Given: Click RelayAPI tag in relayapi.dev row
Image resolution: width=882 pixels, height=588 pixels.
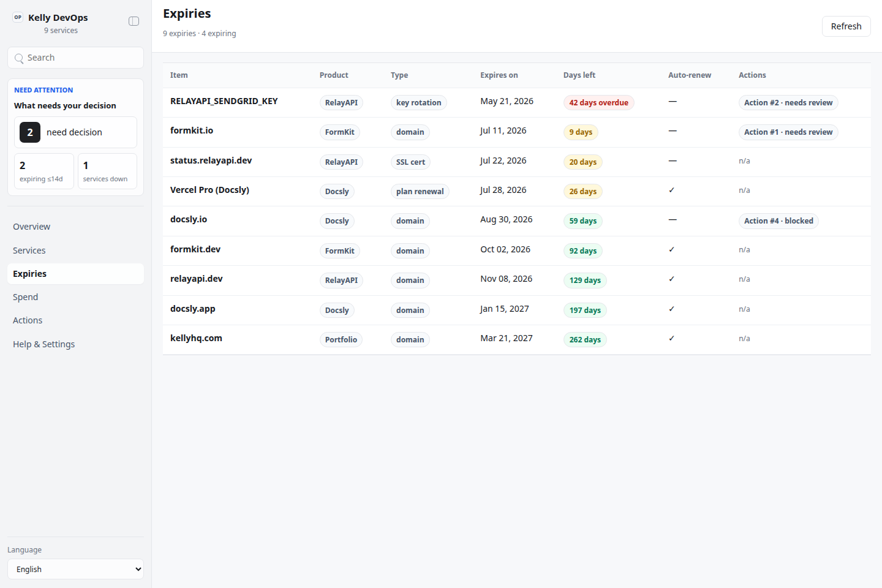Looking at the screenshot, I should coord(341,281).
